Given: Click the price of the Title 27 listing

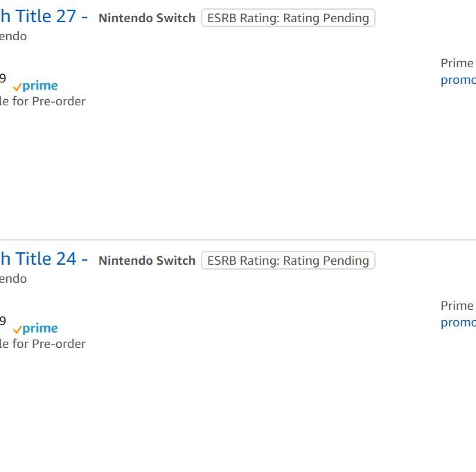Looking at the screenshot, I should 3,79.
